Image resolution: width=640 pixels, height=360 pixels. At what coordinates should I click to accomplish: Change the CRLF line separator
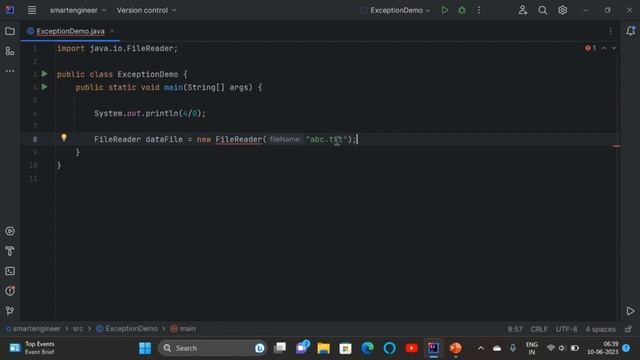(x=539, y=329)
